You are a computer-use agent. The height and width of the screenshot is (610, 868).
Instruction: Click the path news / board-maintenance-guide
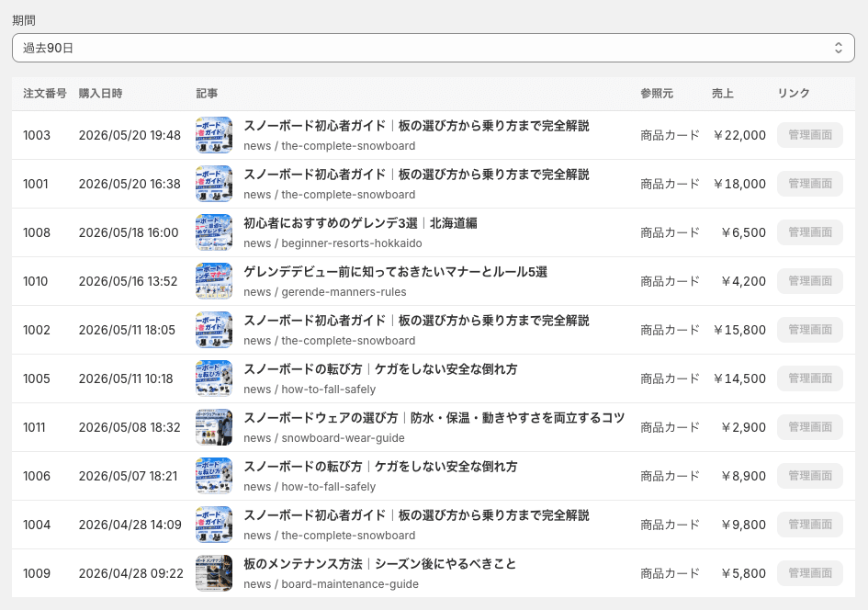point(331,584)
